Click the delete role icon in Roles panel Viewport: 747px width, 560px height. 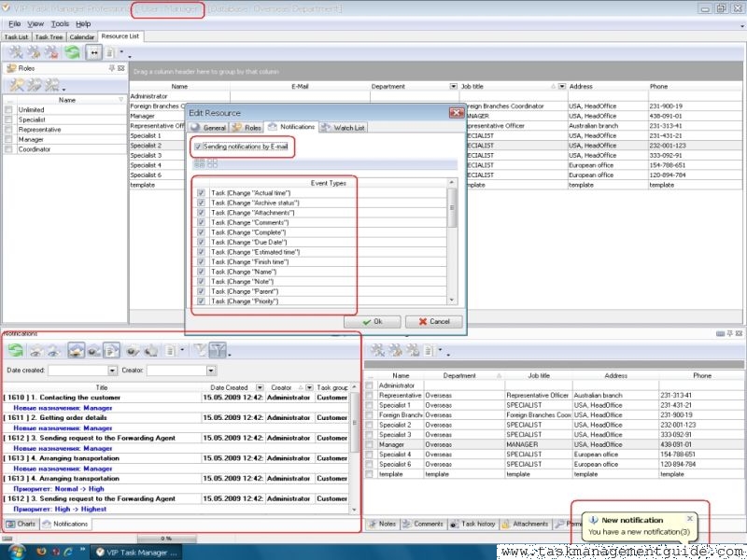pos(51,85)
